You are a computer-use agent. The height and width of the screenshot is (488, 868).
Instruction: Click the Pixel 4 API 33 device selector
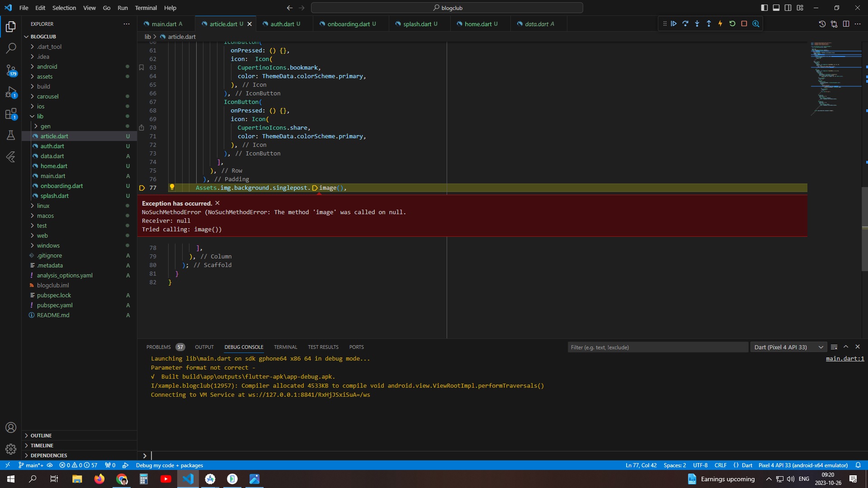803,465
